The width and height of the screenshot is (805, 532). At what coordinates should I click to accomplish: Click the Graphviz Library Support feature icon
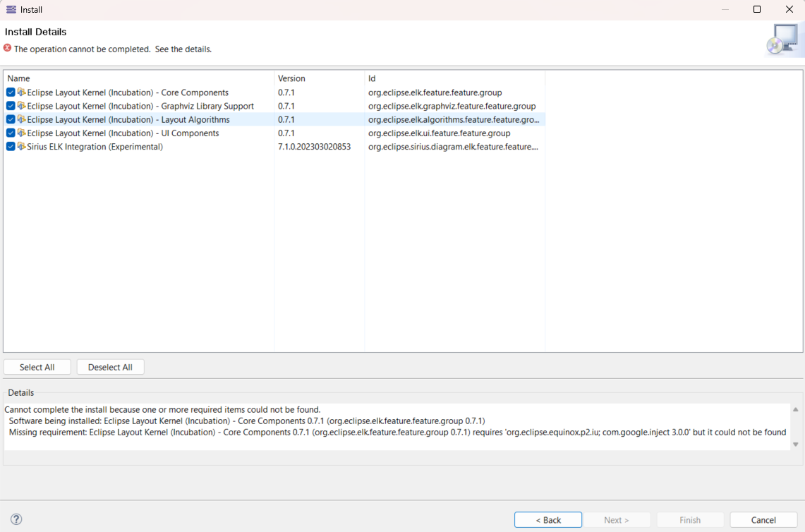click(x=21, y=106)
